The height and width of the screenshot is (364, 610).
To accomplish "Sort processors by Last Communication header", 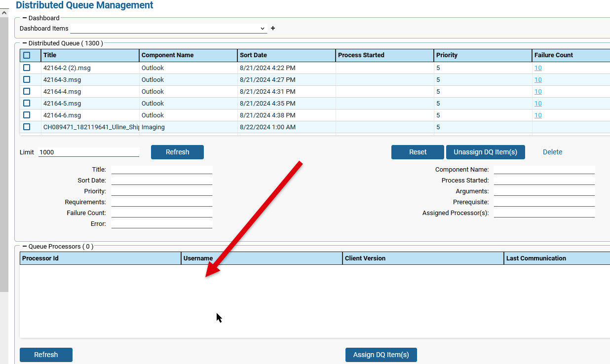I will (x=557, y=258).
